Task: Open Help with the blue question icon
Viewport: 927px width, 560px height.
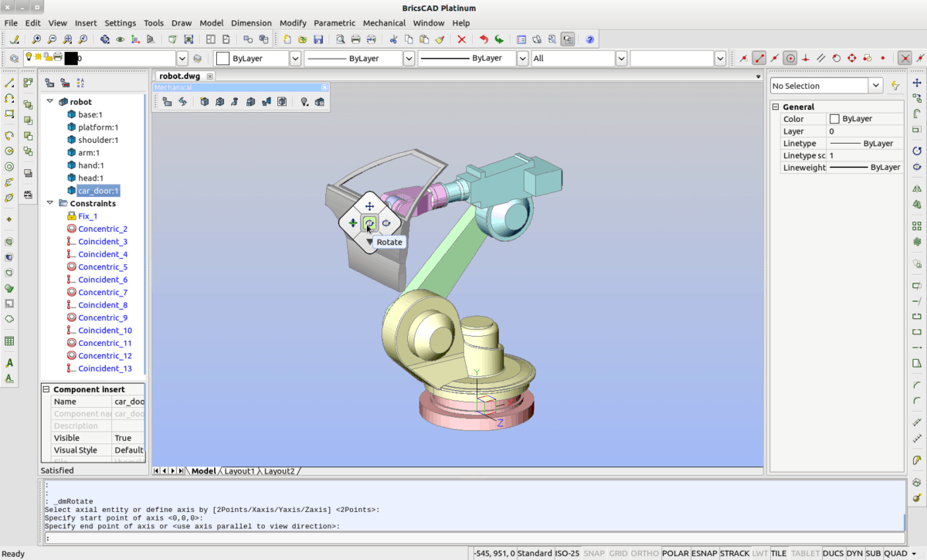Action: click(x=590, y=39)
